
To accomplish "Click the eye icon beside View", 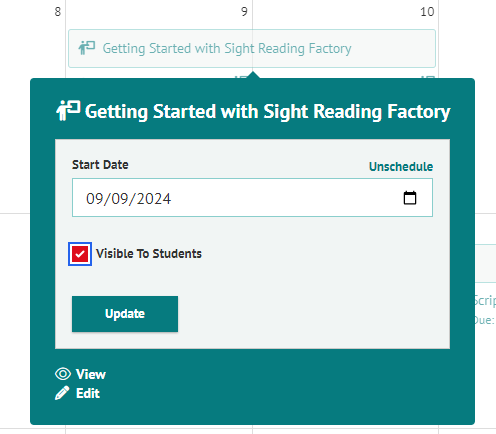I will [63, 374].
